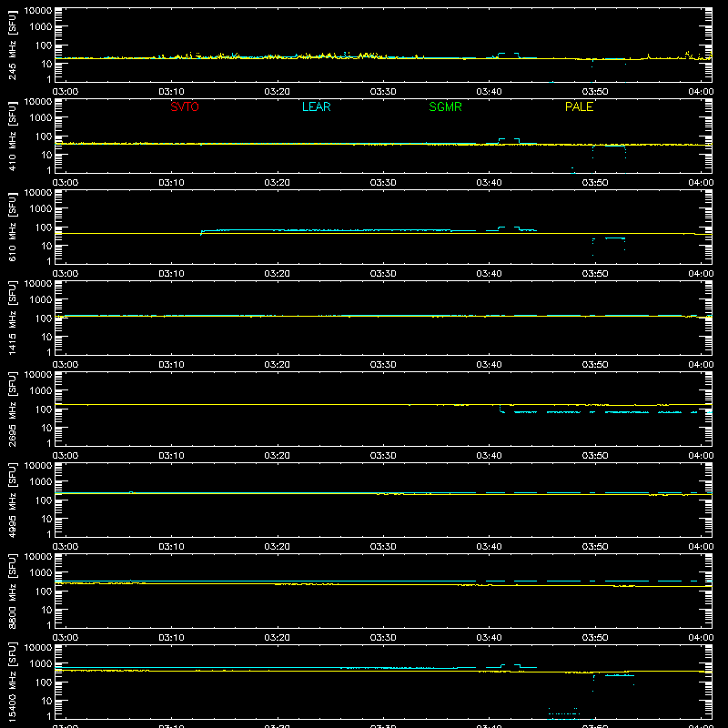Image resolution: width=728 pixels, height=728 pixels.
Task: Click 03:00 time label under 8800 MHz panel
Action: point(66,638)
